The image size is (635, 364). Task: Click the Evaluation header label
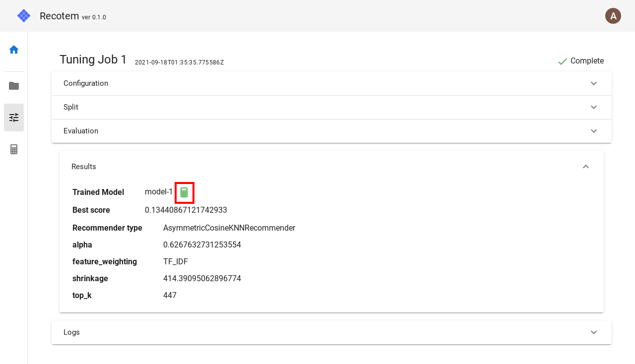81,131
